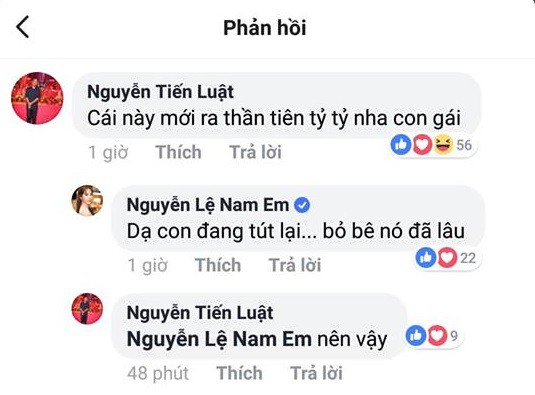Reply to Nam Em's comment via Trả lời
535x395 pixels.
295,265
